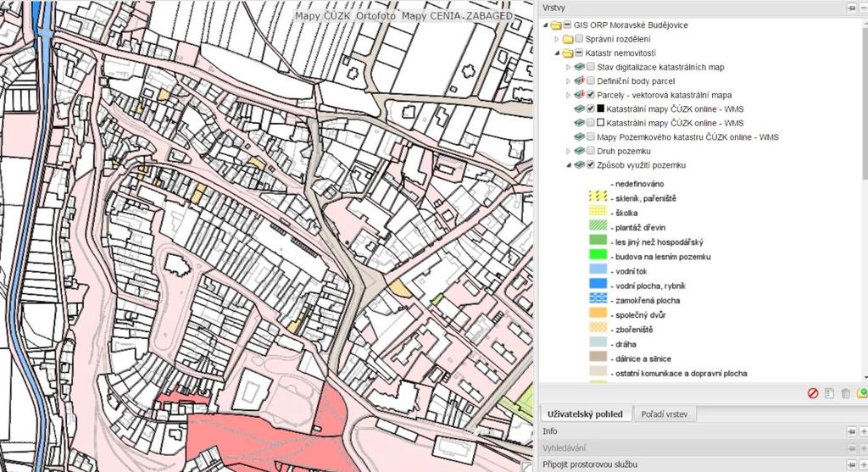Toggle GIS ORP Moravské Budějovice group checkbox
Viewport: 868px width, 472px height.
click(567, 25)
